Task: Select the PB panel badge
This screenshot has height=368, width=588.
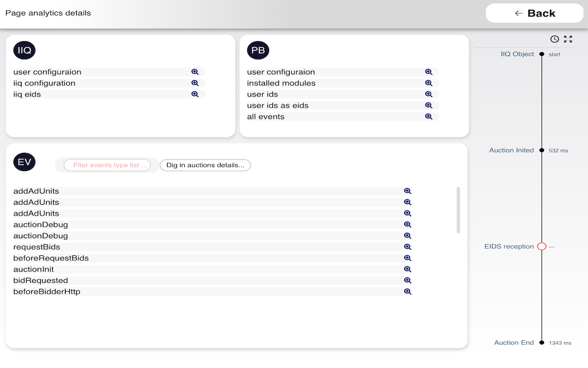Action: [x=258, y=50]
